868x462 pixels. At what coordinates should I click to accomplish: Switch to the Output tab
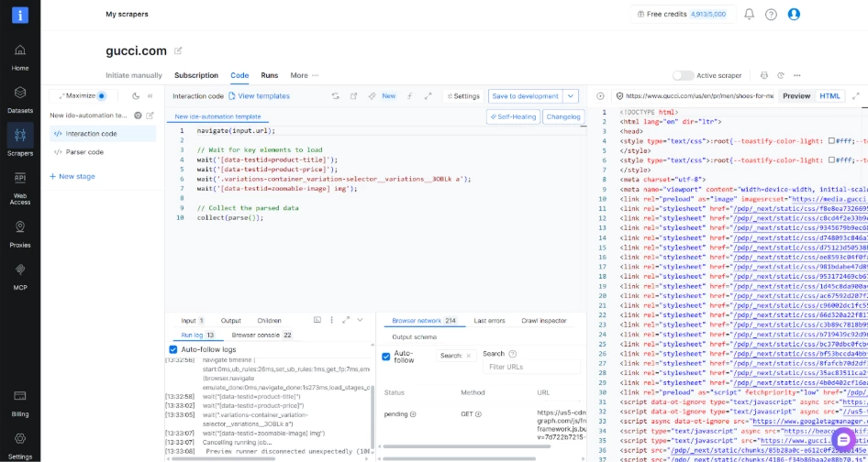pyautogui.click(x=231, y=320)
